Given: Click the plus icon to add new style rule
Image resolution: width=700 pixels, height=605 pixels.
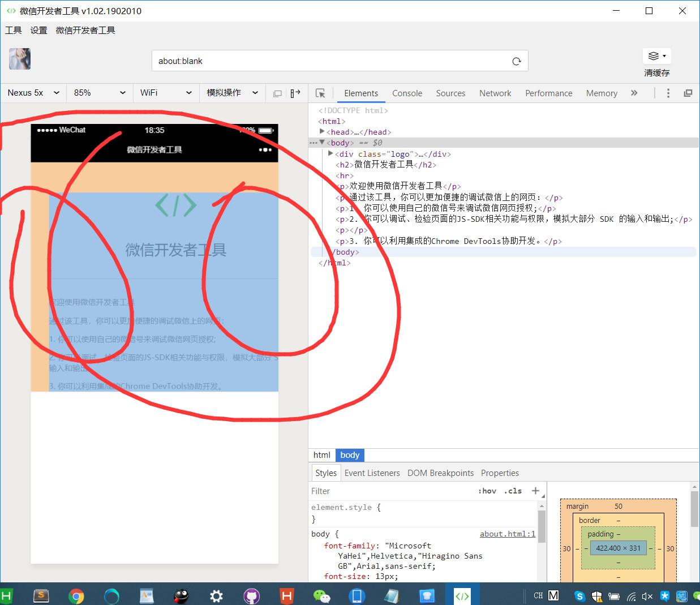Looking at the screenshot, I should (535, 491).
